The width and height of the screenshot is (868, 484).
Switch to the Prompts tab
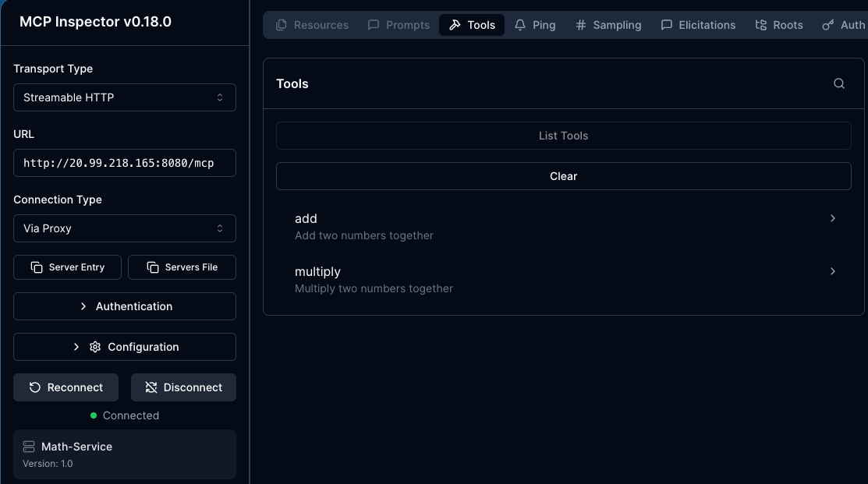point(399,25)
